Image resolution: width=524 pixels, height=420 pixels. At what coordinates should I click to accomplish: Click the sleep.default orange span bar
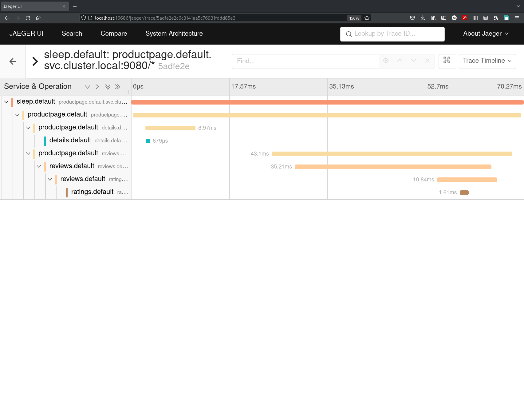[x=328, y=102]
